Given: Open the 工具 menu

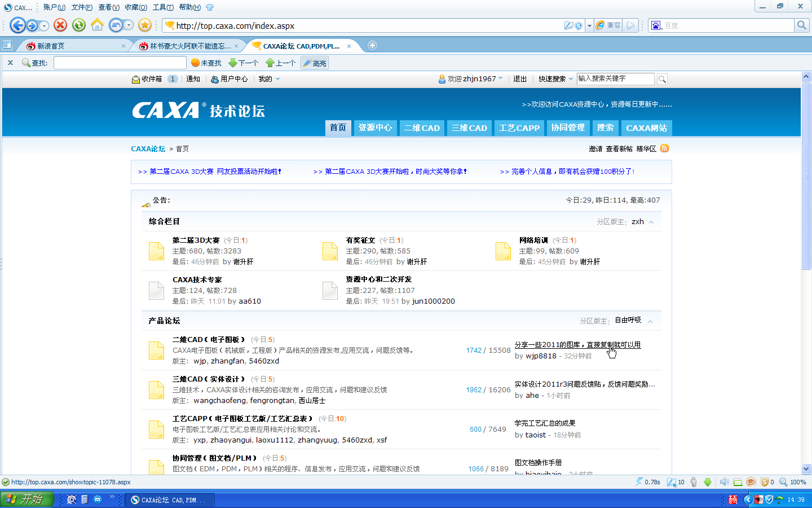Looking at the screenshot, I should coord(162,7).
